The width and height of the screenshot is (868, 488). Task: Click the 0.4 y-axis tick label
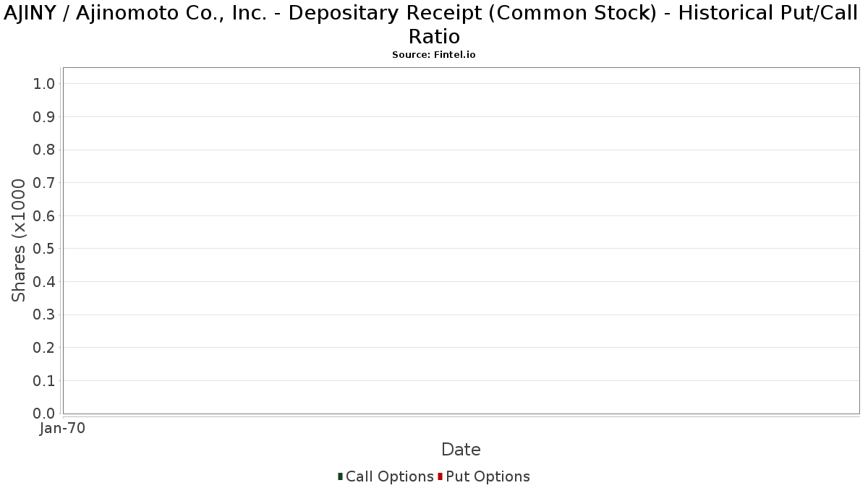pyautogui.click(x=44, y=282)
